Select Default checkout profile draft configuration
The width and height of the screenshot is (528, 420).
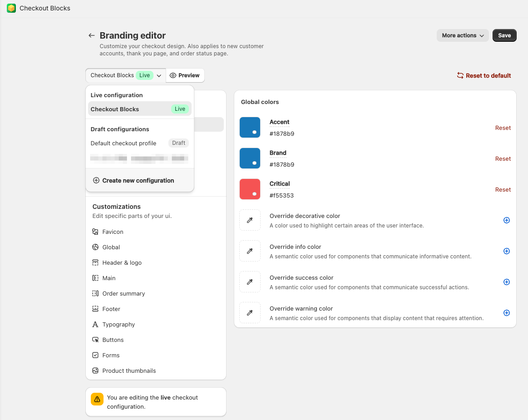[x=139, y=143]
